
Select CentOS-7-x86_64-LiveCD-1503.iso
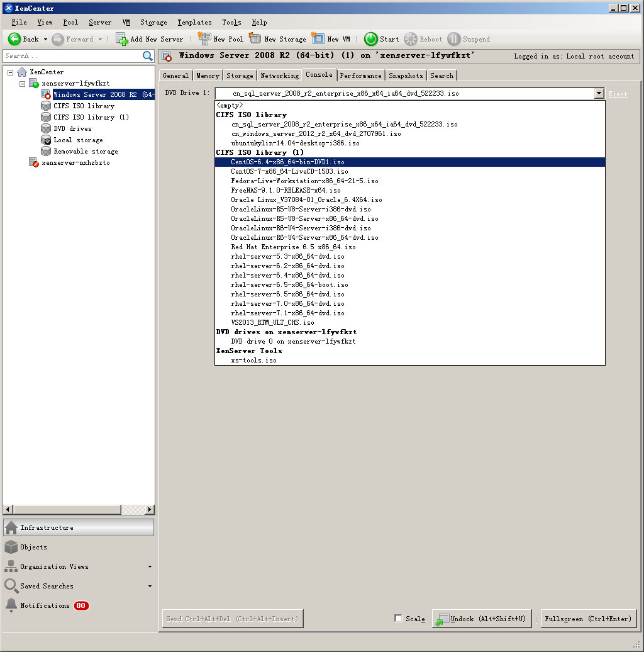click(x=409, y=171)
